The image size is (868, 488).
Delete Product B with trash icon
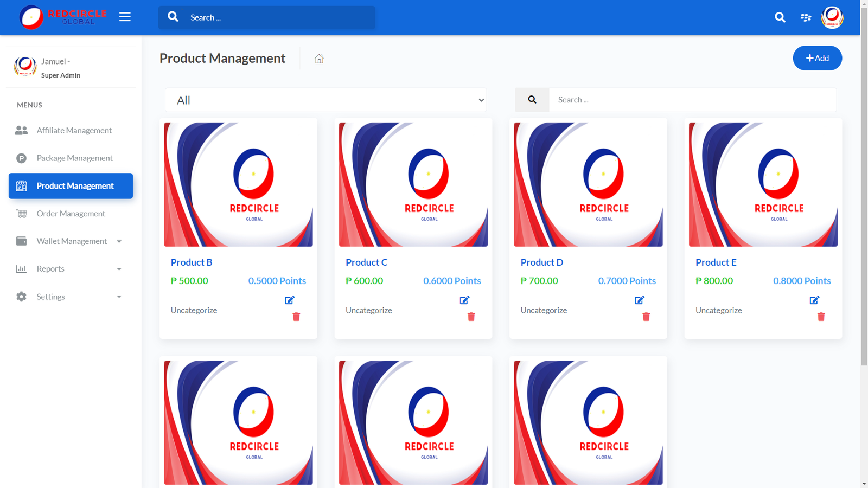coord(296,317)
